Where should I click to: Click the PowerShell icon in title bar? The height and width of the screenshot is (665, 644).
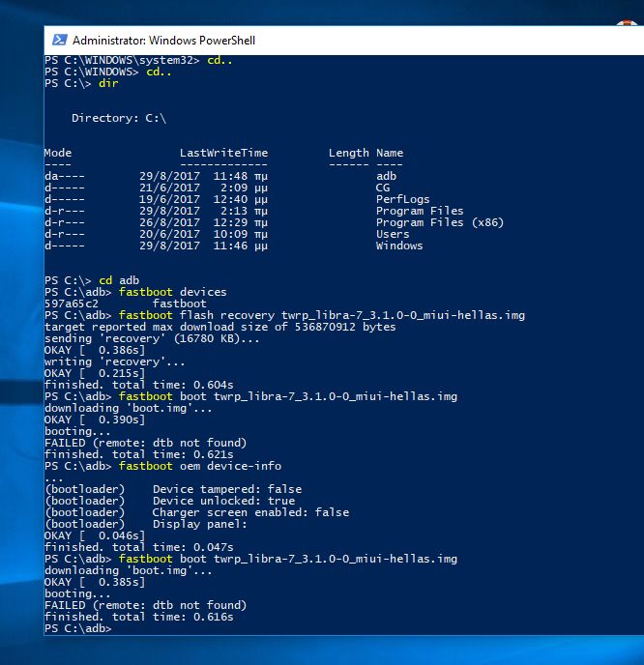[x=59, y=40]
